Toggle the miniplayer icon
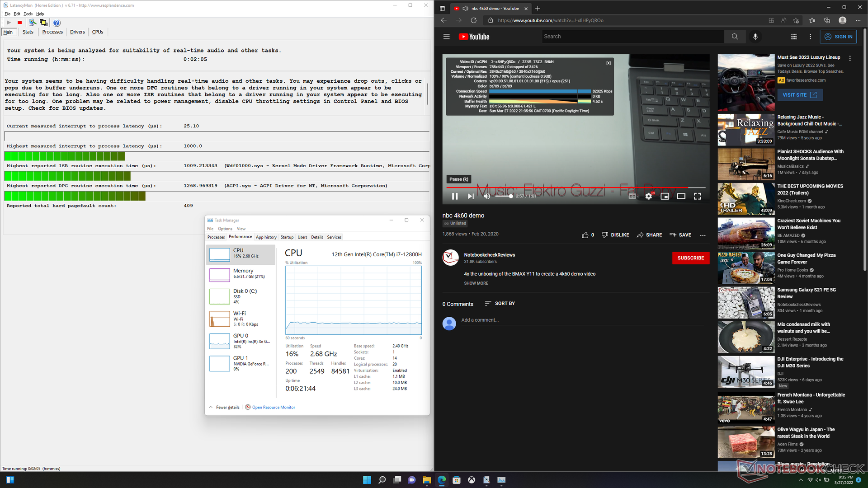This screenshot has height=488, width=868. point(665,196)
